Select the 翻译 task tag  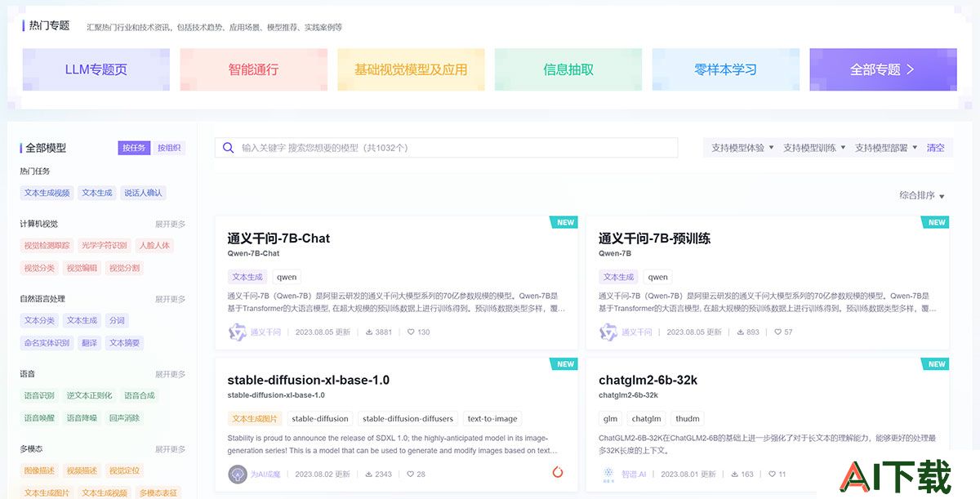pos(89,343)
